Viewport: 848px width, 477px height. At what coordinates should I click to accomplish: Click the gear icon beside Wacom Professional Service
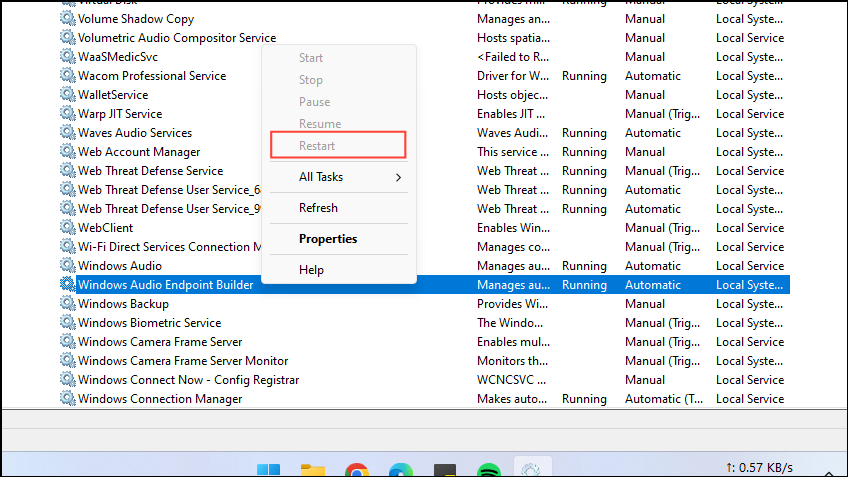coord(67,75)
